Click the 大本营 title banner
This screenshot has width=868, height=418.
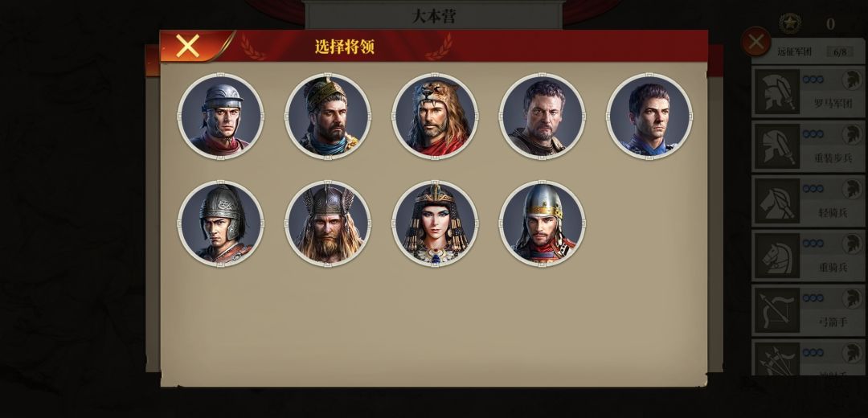tap(434, 15)
